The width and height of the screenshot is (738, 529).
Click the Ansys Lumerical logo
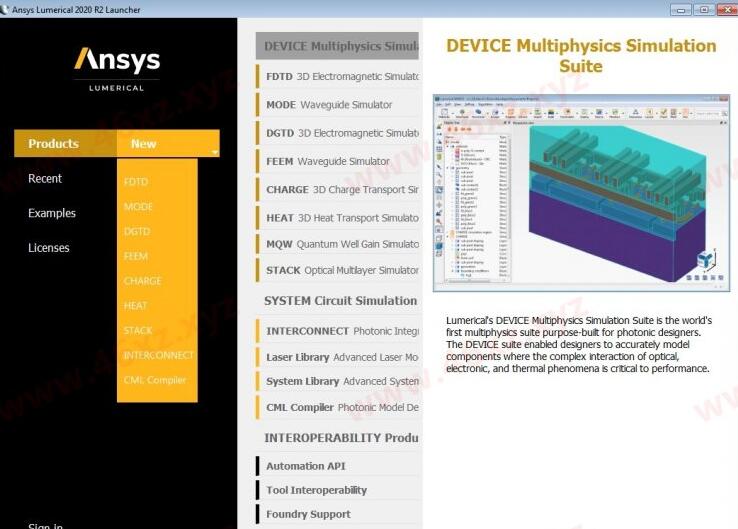pyautogui.click(x=117, y=69)
